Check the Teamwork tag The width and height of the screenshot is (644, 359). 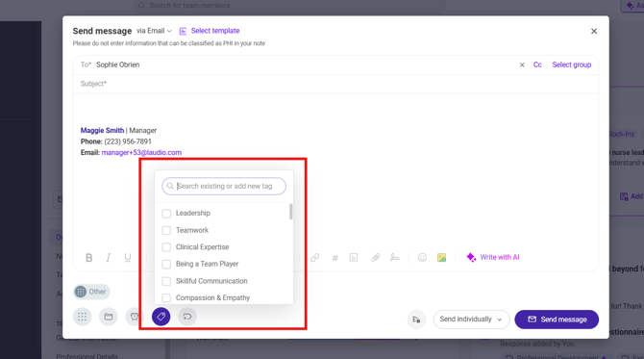click(x=166, y=230)
